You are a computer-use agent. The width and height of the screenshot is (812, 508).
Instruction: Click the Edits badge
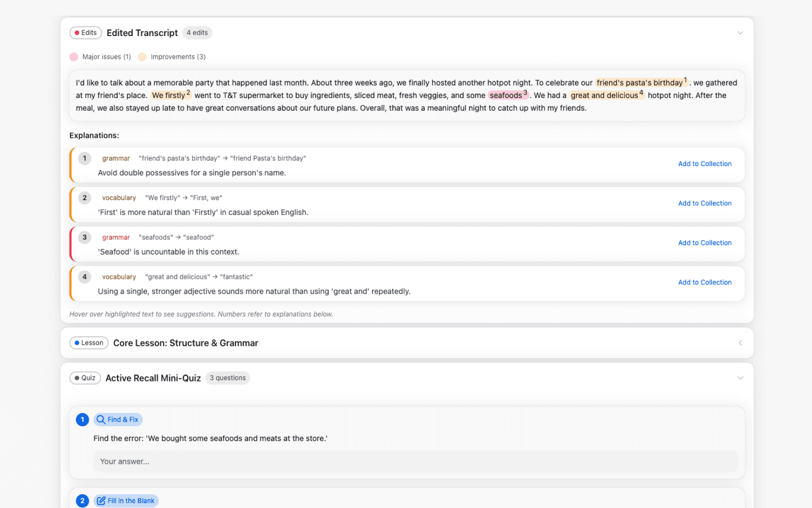(x=86, y=33)
